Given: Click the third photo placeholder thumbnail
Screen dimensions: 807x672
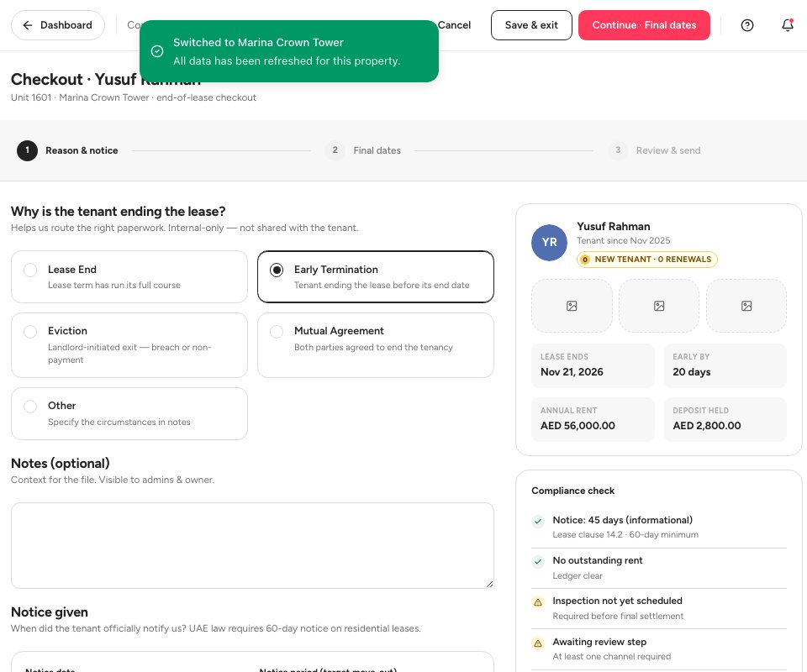Looking at the screenshot, I should (746, 306).
